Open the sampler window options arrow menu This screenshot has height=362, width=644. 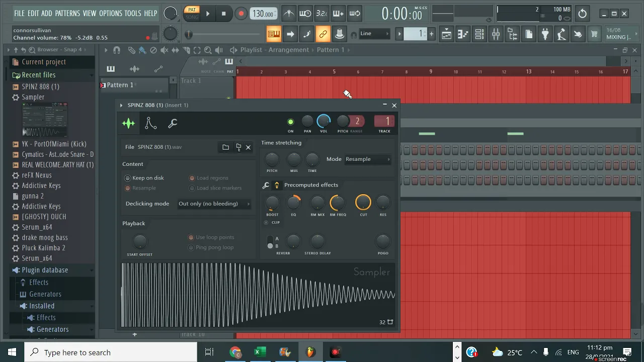121,105
